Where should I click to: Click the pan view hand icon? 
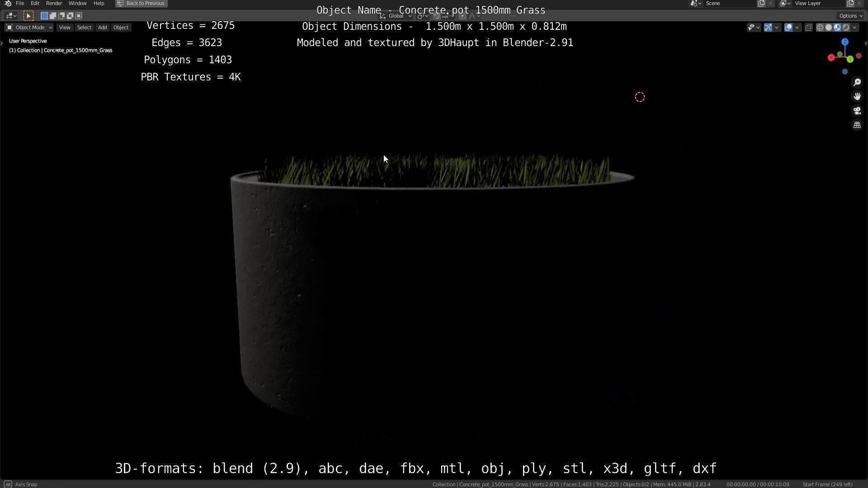[857, 96]
